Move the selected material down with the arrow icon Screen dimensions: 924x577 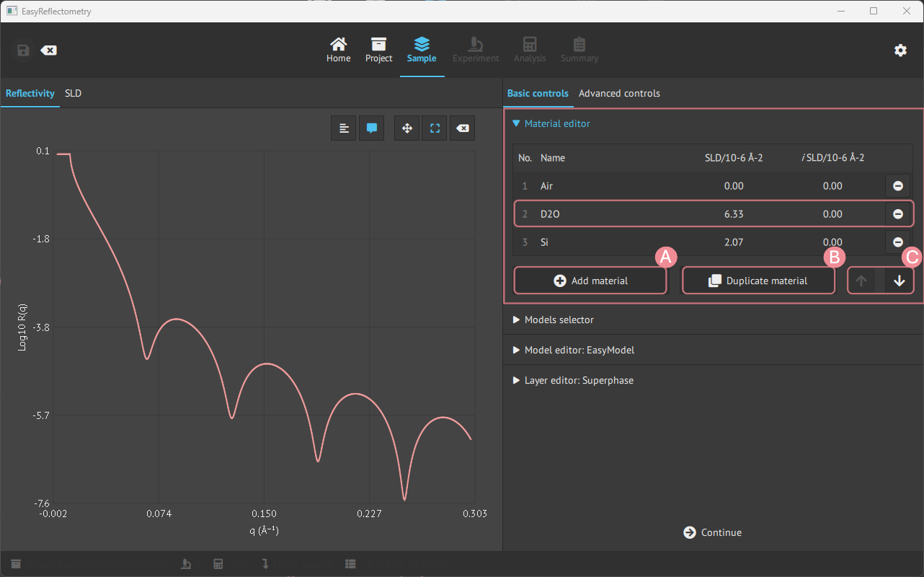click(899, 280)
